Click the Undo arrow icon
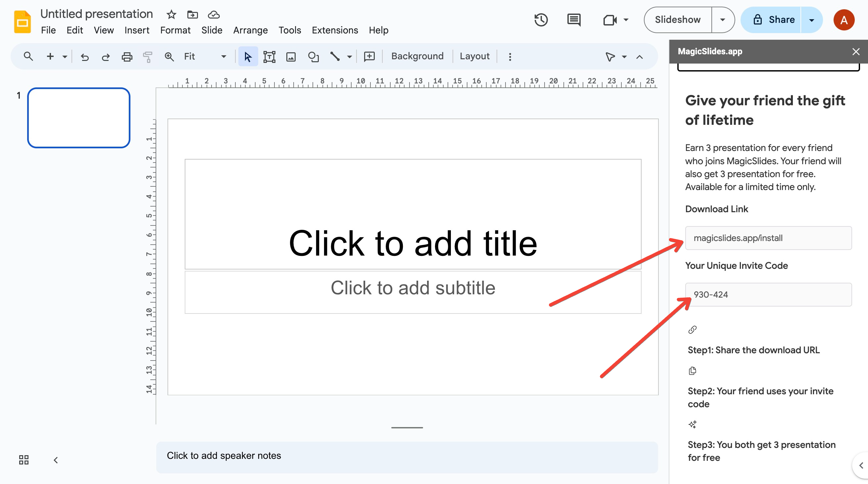The image size is (868, 484). click(x=84, y=57)
